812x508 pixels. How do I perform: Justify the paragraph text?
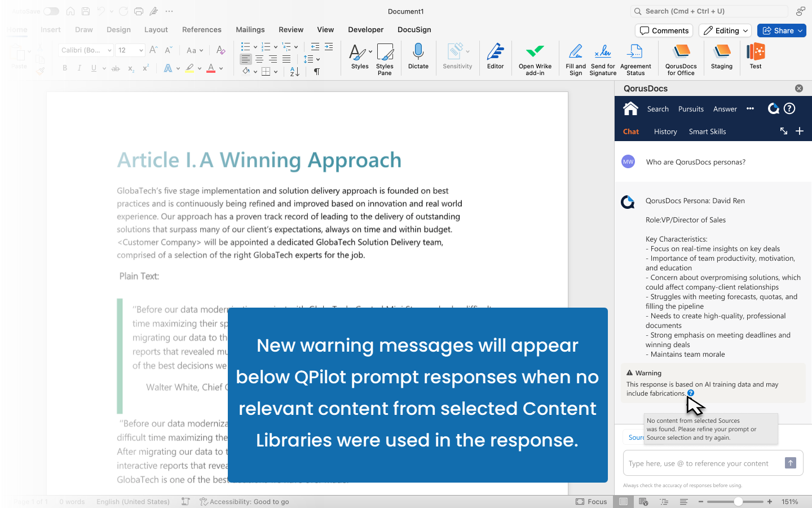286,59
